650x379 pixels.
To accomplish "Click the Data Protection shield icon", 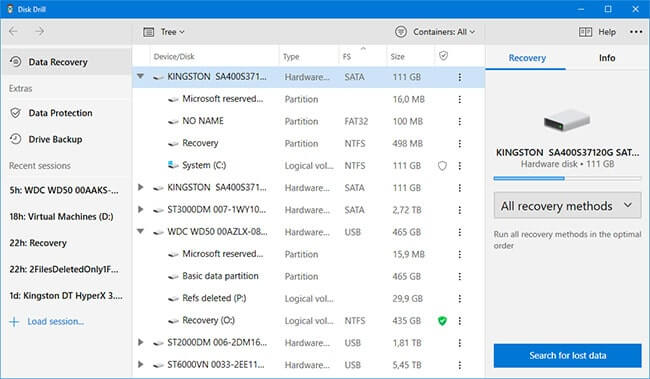I will point(16,113).
